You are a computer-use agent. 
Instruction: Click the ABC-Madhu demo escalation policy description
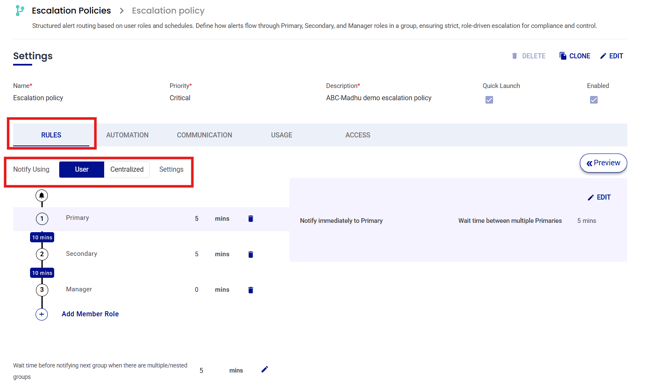click(379, 98)
